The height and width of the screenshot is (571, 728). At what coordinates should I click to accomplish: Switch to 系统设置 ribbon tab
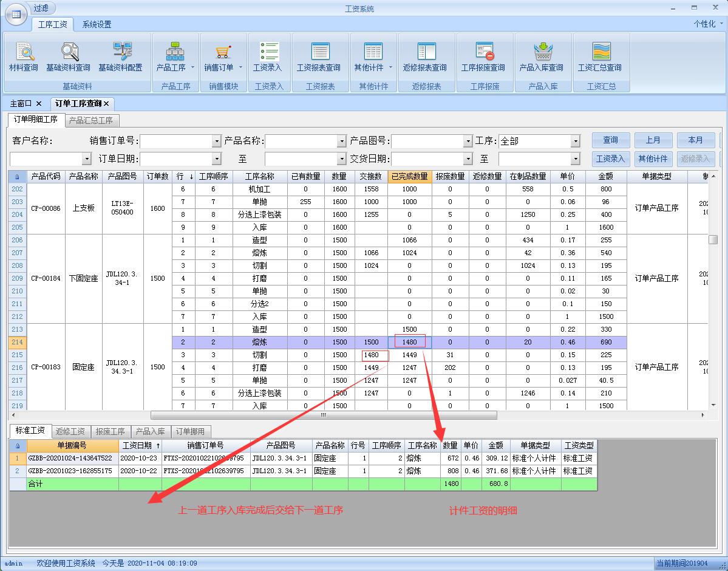tap(97, 24)
